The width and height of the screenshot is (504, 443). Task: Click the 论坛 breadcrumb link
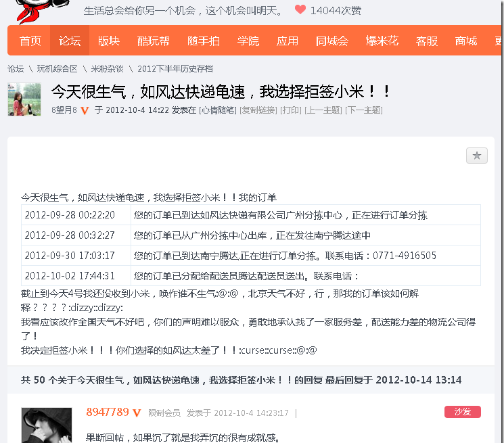16,69
